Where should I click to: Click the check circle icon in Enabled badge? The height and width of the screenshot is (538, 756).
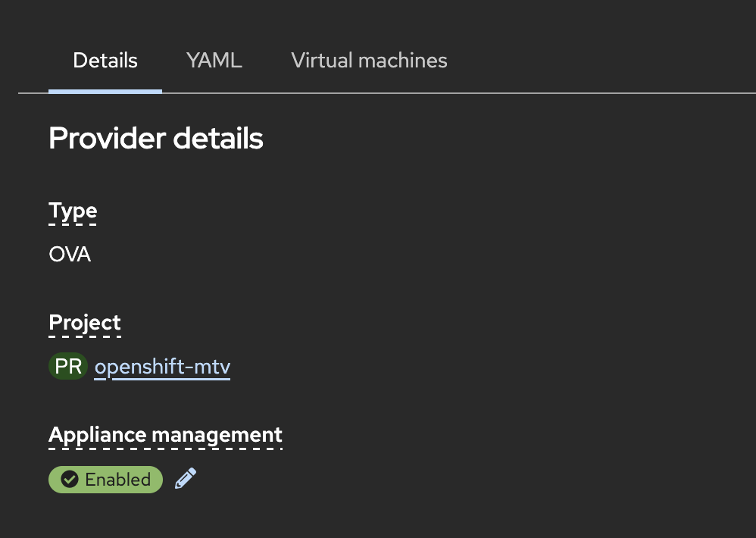click(x=70, y=480)
